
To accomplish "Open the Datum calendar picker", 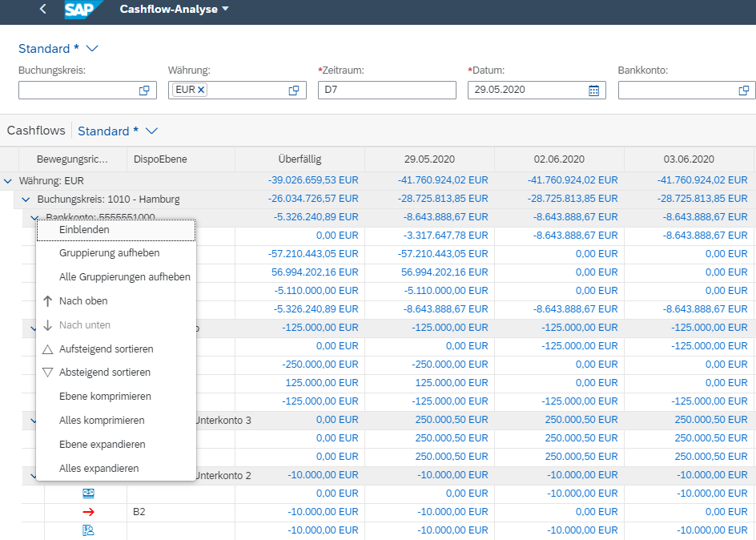I will tap(593, 91).
